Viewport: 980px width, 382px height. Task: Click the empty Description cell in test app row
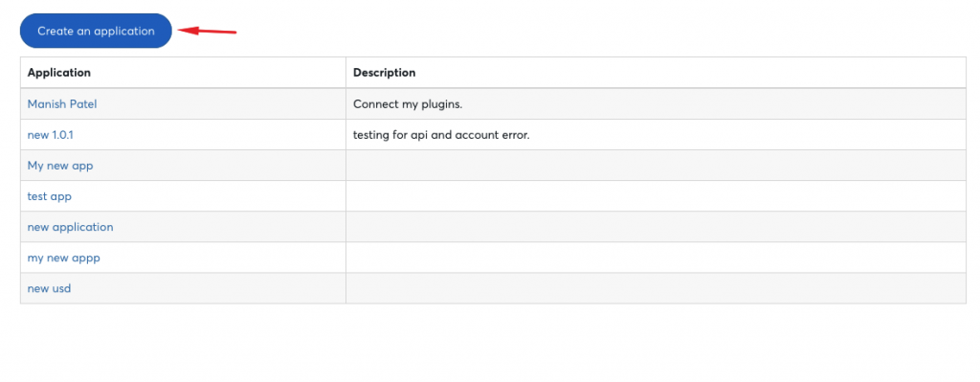pyautogui.click(x=656, y=196)
